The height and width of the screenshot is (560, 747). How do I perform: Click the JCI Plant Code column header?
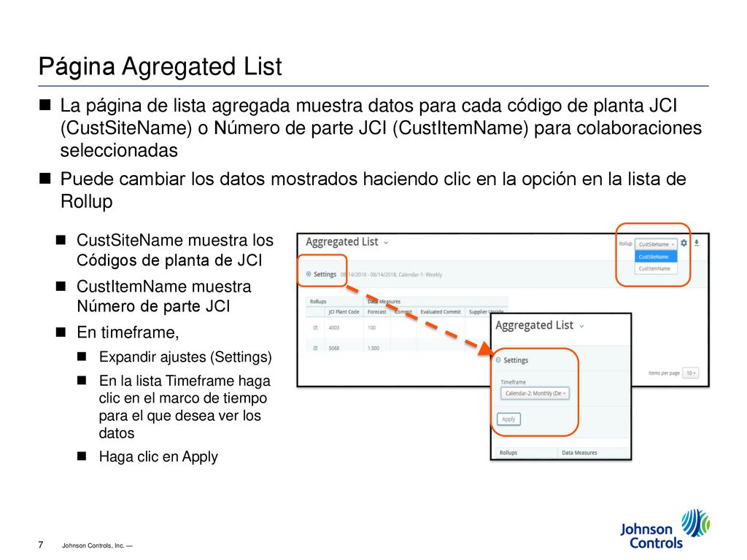tap(344, 312)
